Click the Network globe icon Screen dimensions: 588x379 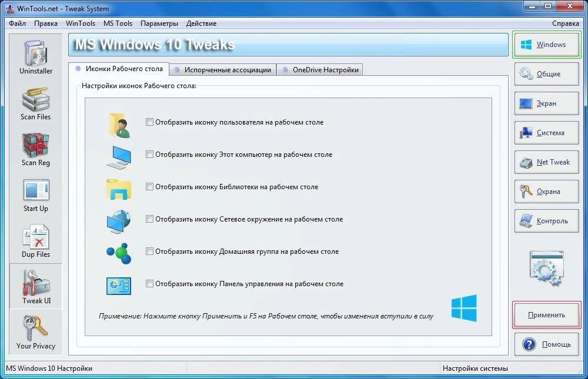[119, 221]
